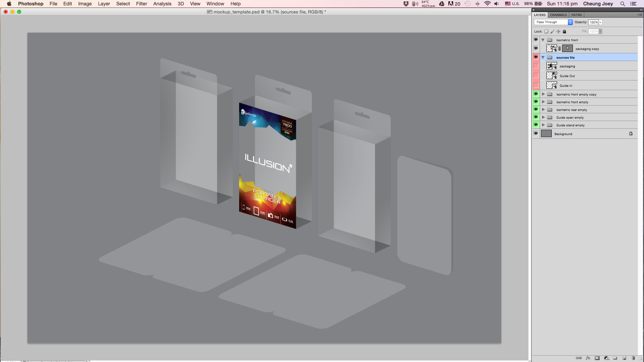Click the Wi-Fi status icon
The height and width of the screenshot is (362, 644).
point(487,4)
